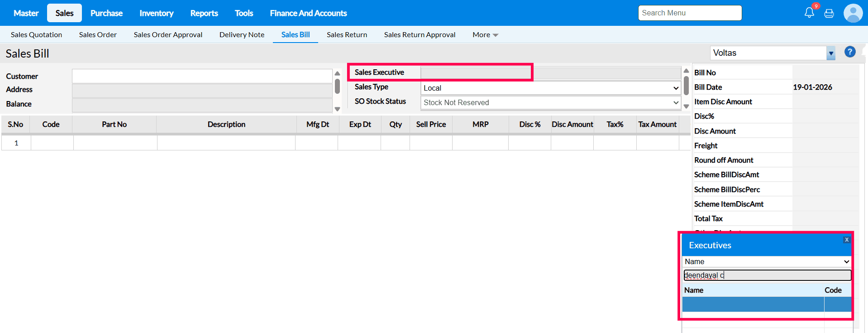The height and width of the screenshot is (333, 868).
Task: Click the Customer input field
Action: point(202,76)
